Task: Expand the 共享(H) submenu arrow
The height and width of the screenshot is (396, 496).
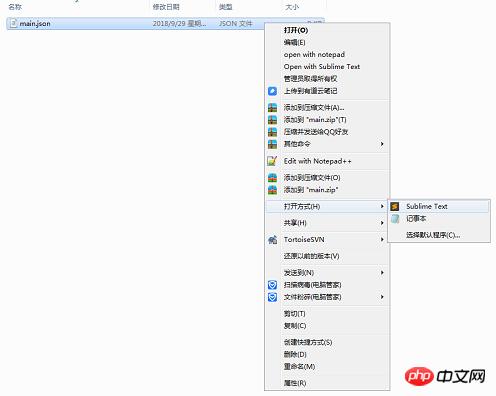Action: coord(382,223)
